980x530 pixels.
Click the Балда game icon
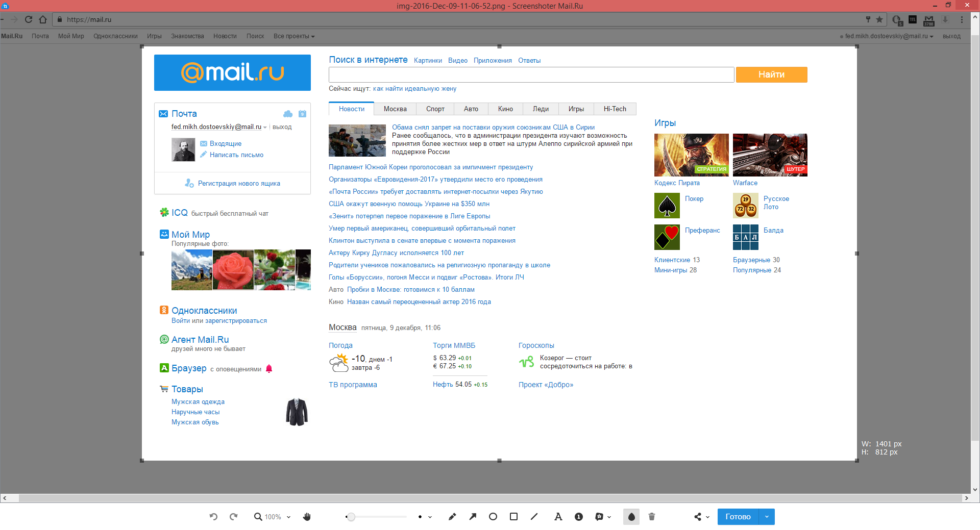pyautogui.click(x=746, y=237)
